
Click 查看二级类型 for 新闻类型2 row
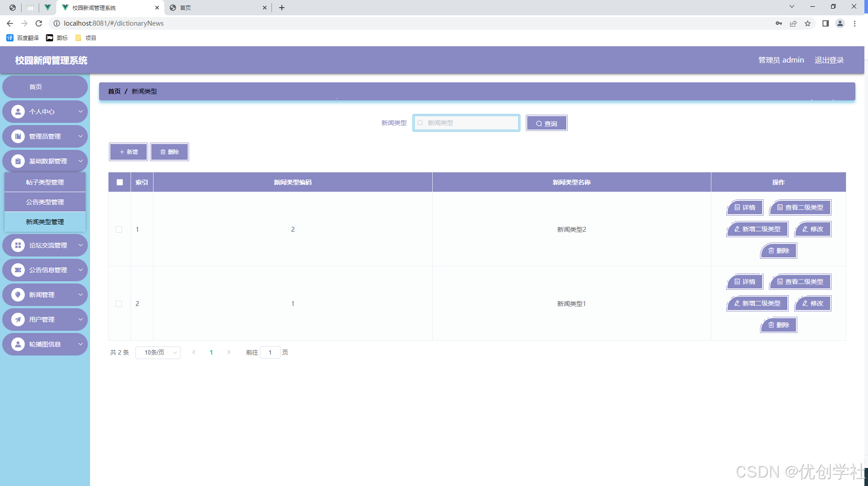tap(800, 207)
